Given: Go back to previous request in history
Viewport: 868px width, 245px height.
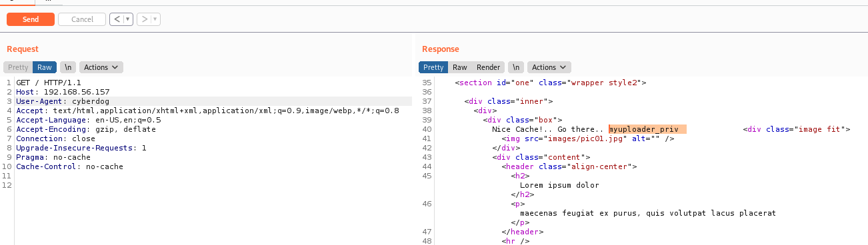Looking at the screenshot, I should click(x=117, y=19).
